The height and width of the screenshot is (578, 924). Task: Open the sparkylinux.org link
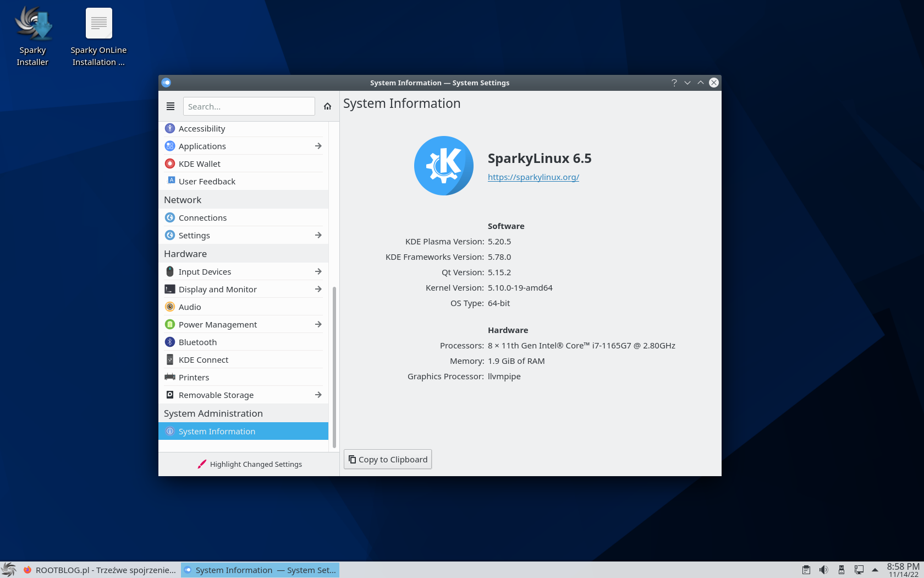coord(533,177)
